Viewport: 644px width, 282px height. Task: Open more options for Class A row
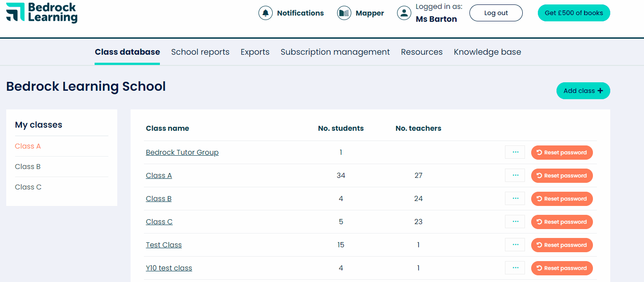[x=515, y=175]
